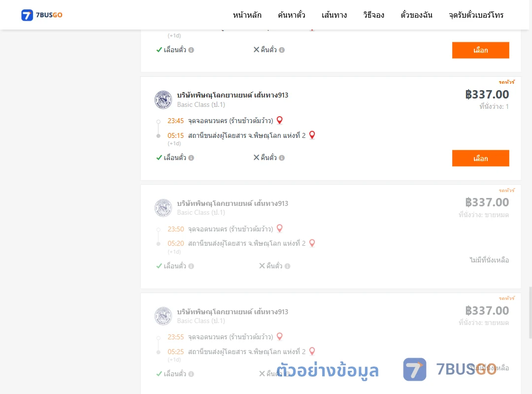The image size is (532, 394).
Task: Click ที่นั่งว่าง: ขายหมด in the 23:50 trip
Action: 484,215
